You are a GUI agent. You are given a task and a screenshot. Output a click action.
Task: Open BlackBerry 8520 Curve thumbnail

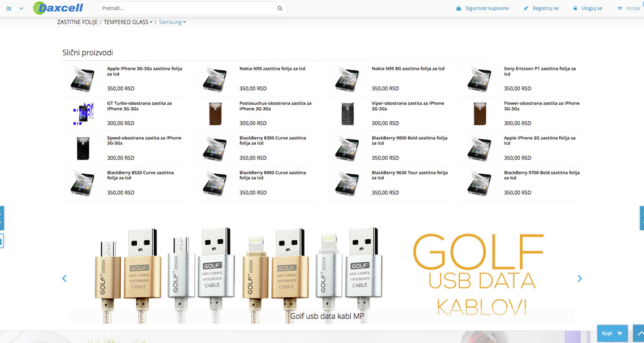tap(82, 183)
